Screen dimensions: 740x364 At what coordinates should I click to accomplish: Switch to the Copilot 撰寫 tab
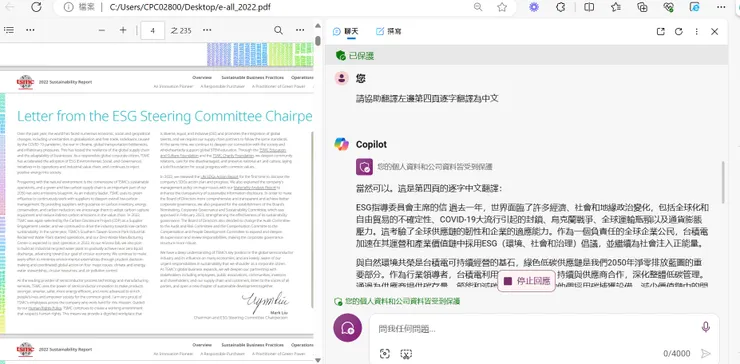(x=388, y=32)
